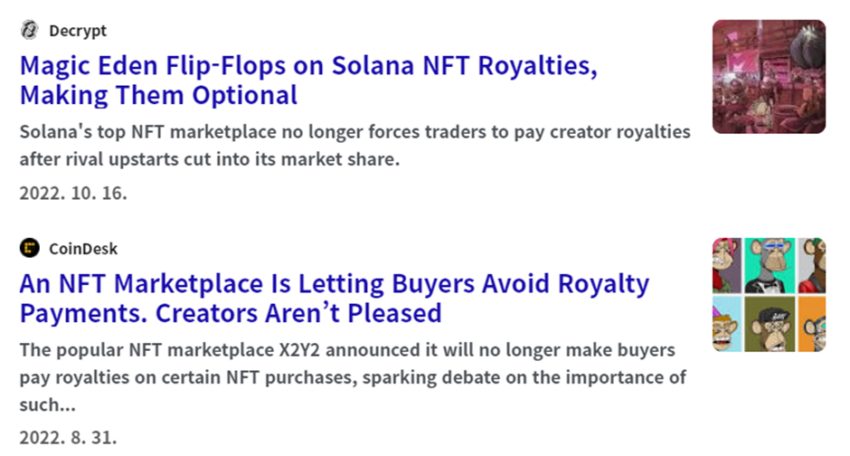Open the CoinDesk source name label
Screen dimensions: 850x456
coord(83,249)
